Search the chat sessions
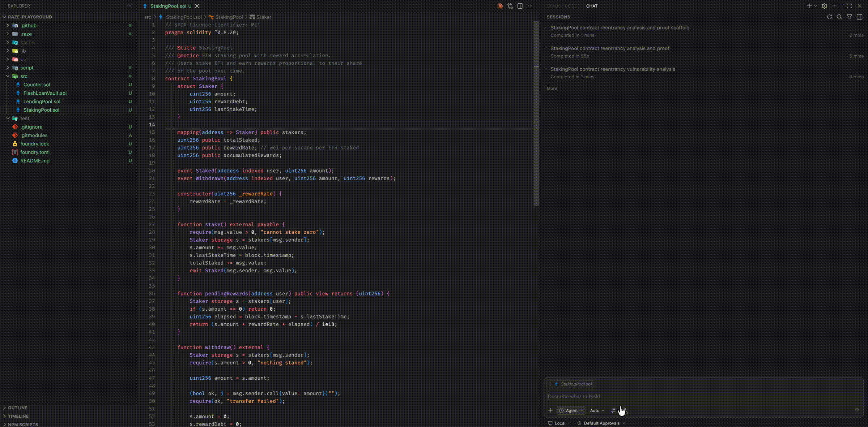 (839, 17)
